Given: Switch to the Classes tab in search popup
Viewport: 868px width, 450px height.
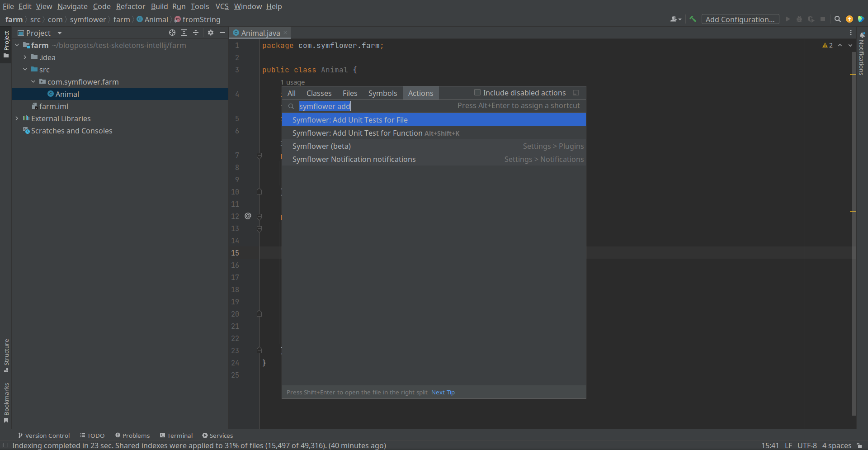Looking at the screenshot, I should (x=319, y=93).
